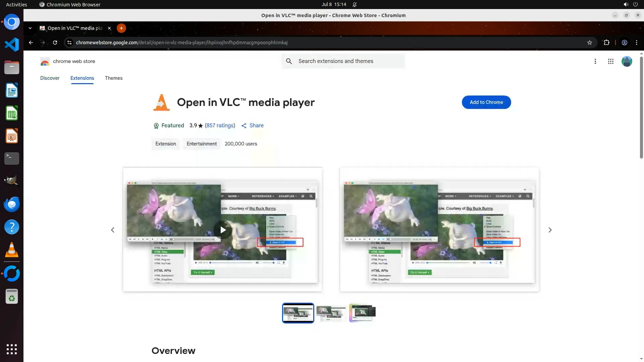Bookmark this page with the star icon
644x362 pixels.
590,43
